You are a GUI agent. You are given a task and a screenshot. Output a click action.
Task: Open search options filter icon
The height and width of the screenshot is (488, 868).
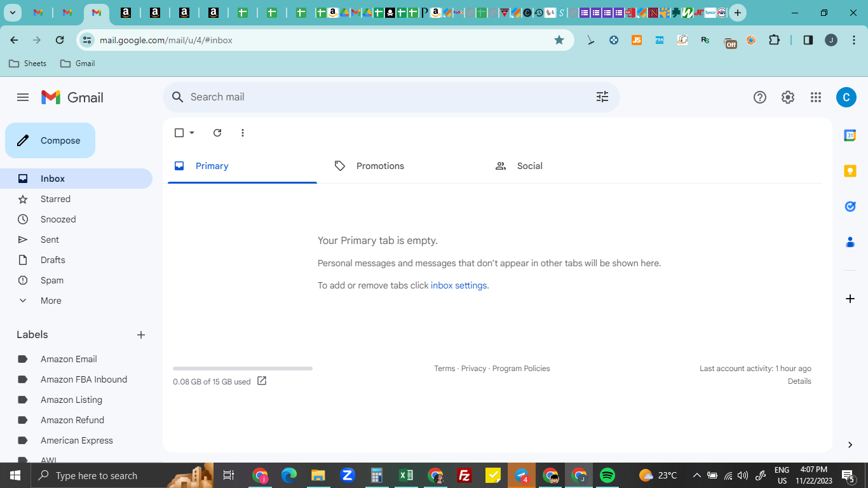click(x=602, y=97)
